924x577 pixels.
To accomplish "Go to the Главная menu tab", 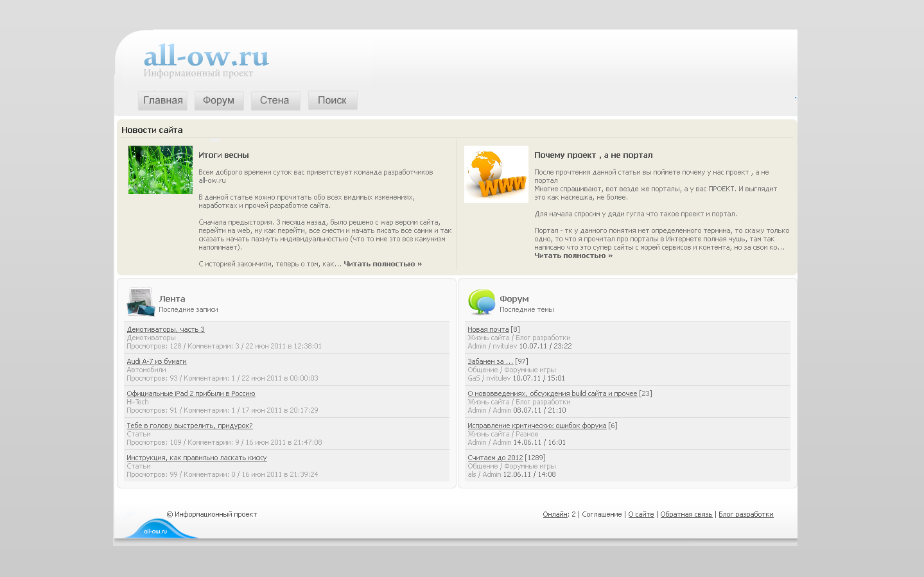I will [x=162, y=101].
